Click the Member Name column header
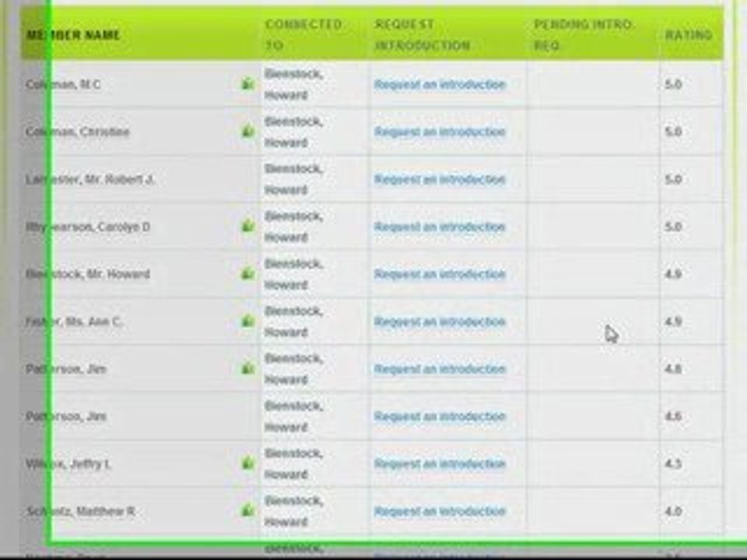 [73, 35]
